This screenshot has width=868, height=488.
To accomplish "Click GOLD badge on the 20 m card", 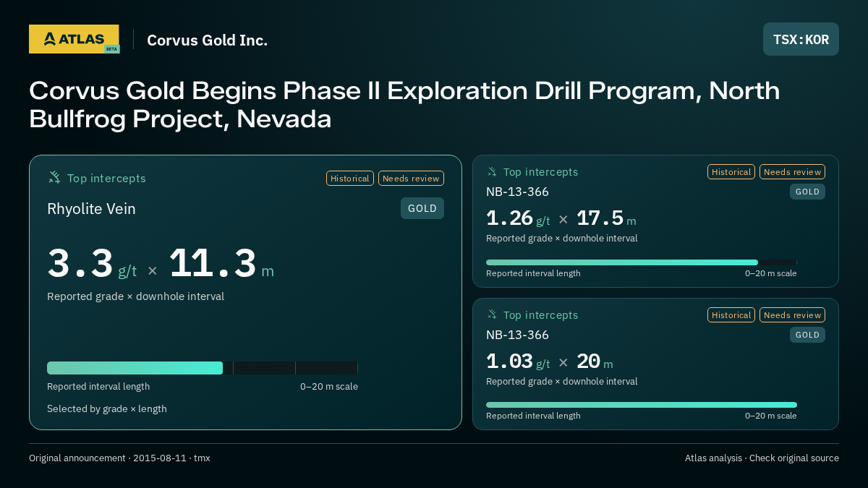I will (x=807, y=335).
